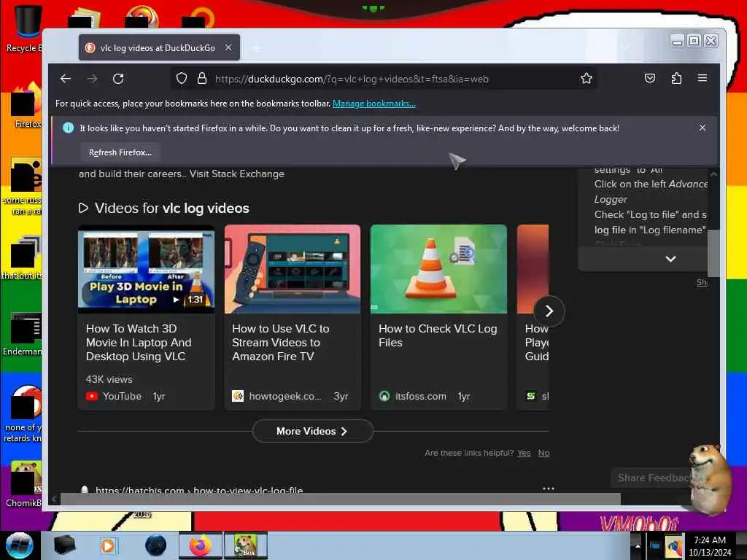
Task: Open a new tab with plus button
Action: point(256,48)
